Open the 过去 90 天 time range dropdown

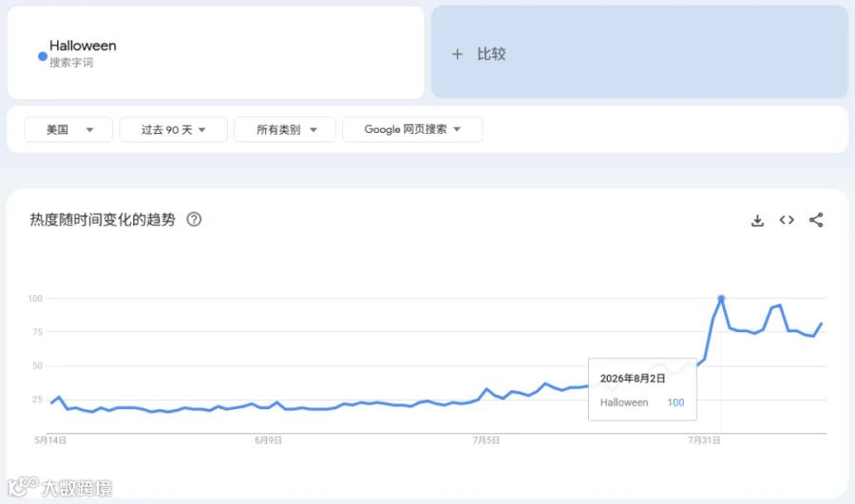pyautogui.click(x=174, y=130)
